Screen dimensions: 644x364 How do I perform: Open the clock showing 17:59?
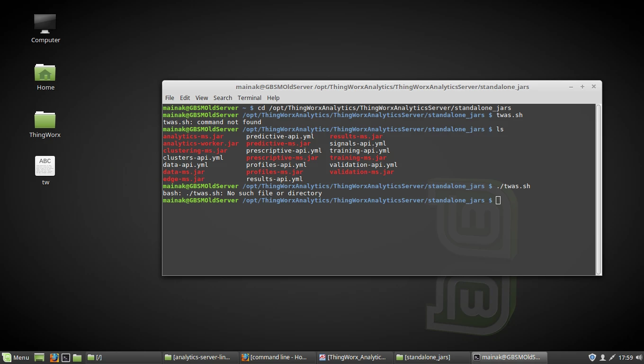(x=626, y=357)
